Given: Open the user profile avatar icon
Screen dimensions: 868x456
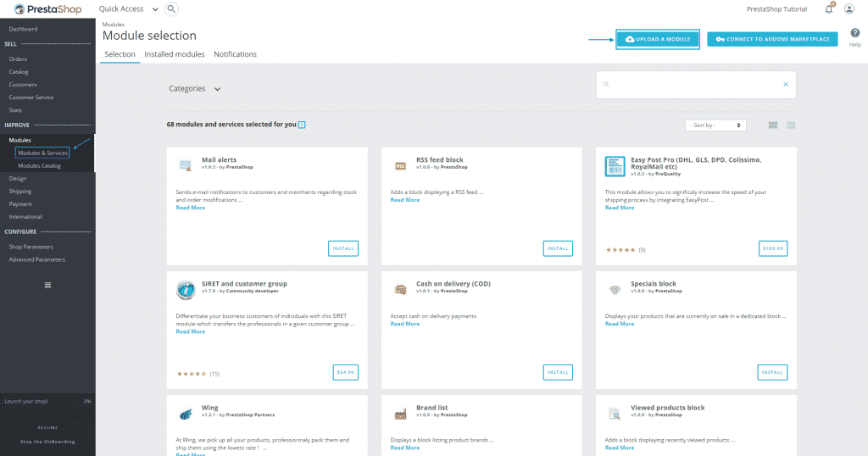Looking at the screenshot, I should pos(849,9).
